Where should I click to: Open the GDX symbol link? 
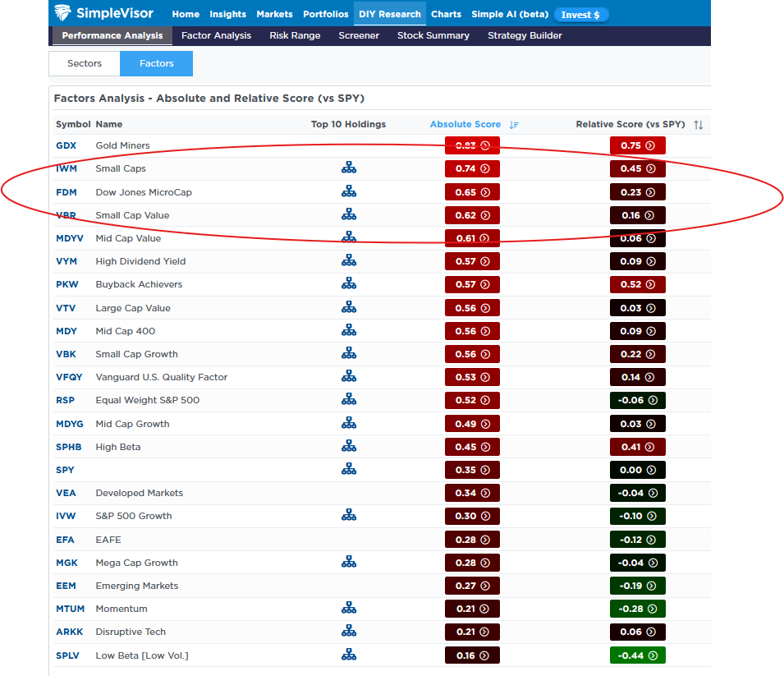click(66, 145)
